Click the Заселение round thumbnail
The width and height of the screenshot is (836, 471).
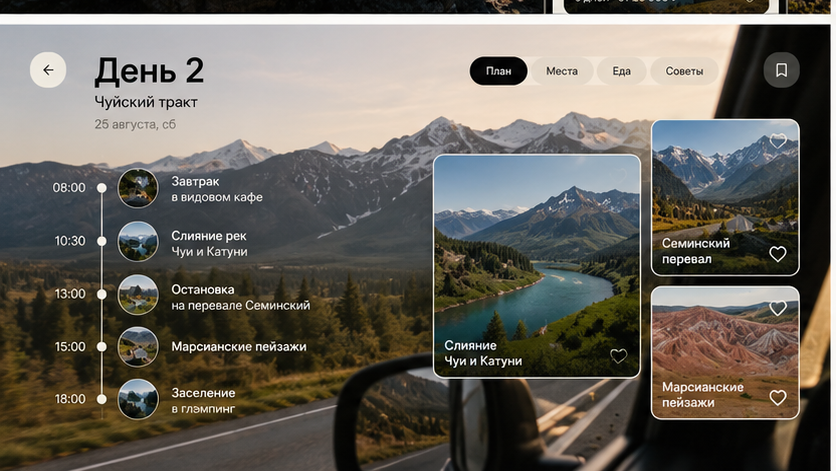pos(138,399)
